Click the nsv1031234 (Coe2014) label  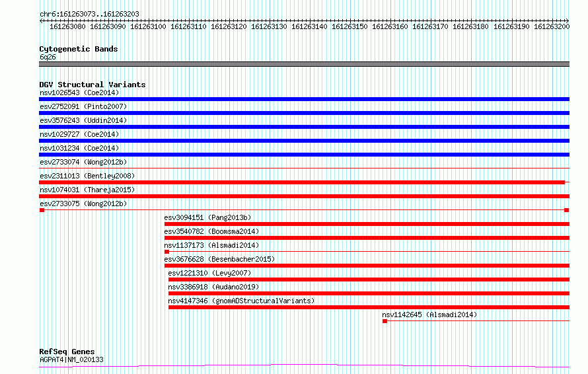click(79, 148)
